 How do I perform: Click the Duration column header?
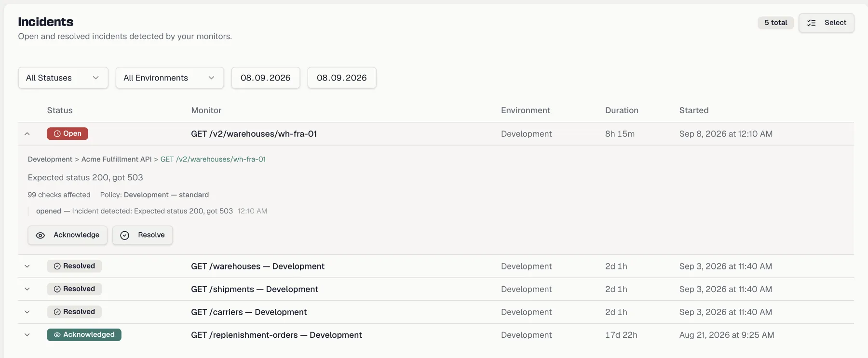point(622,110)
